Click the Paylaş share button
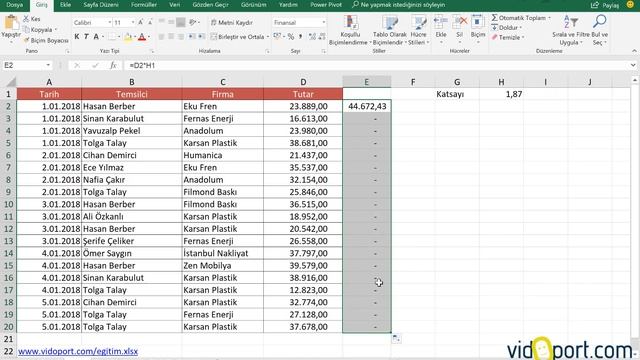 tap(605, 5)
